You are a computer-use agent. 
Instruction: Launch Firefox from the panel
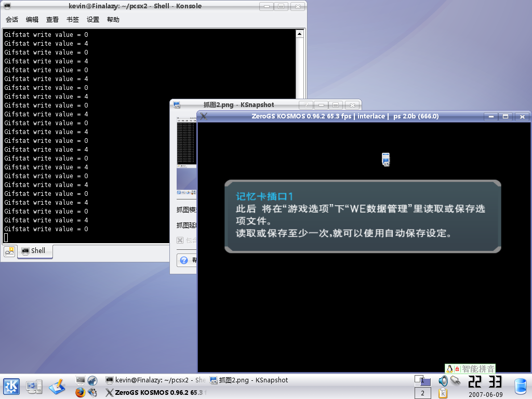pyautogui.click(x=81, y=393)
